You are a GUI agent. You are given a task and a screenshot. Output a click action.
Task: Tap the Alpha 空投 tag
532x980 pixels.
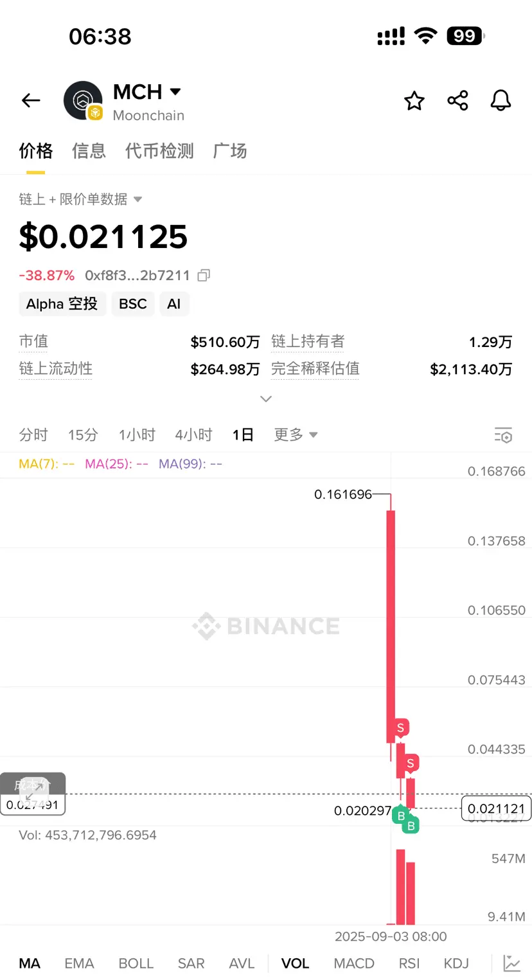(62, 304)
